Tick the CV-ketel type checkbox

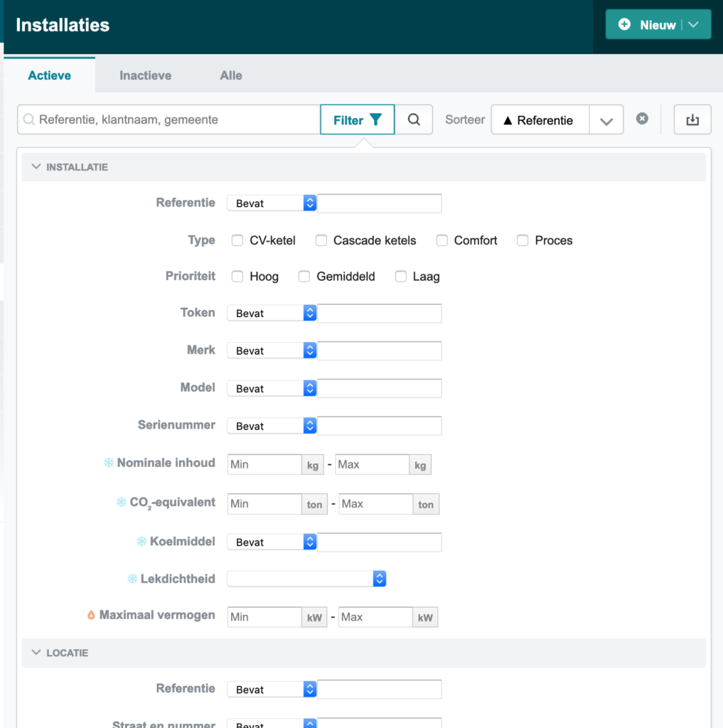click(x=237, y=240)
